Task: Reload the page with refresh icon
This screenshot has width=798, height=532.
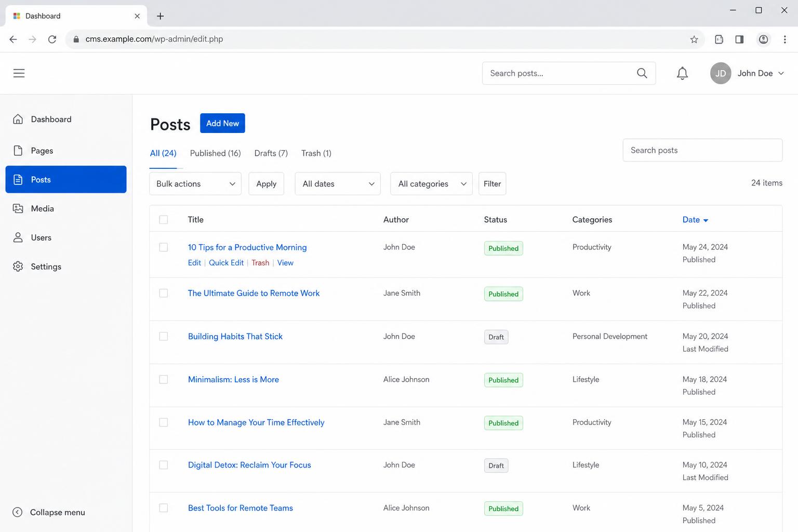Action: pos(52,39)
